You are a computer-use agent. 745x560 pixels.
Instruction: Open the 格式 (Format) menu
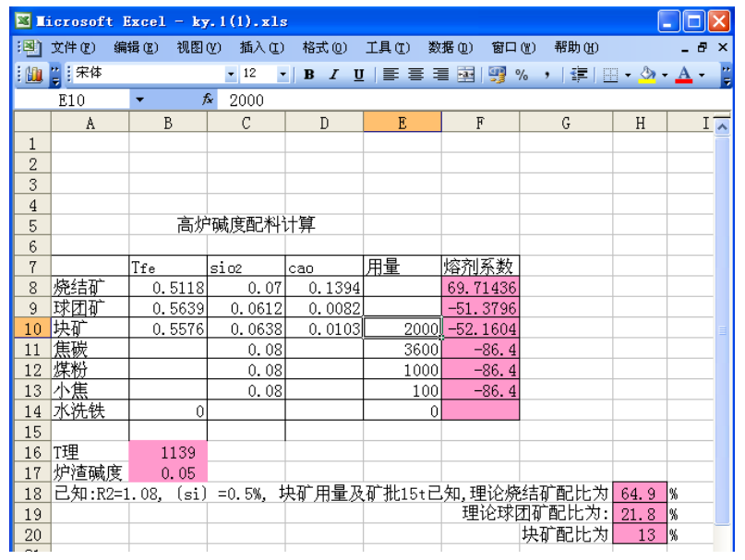click(x=324, y=48)
